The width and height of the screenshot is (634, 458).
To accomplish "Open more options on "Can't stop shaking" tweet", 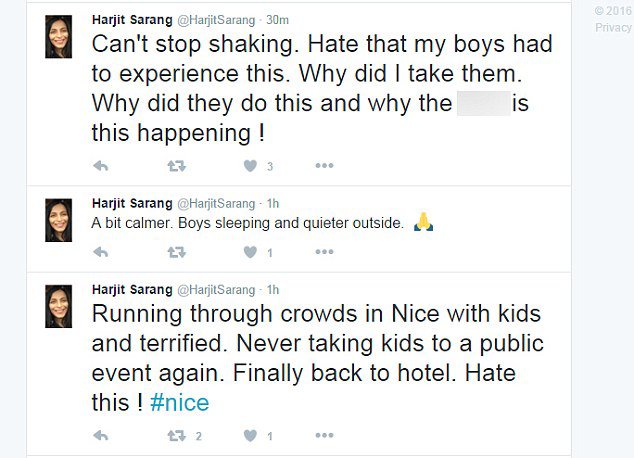I will click(x=324, y=165).
